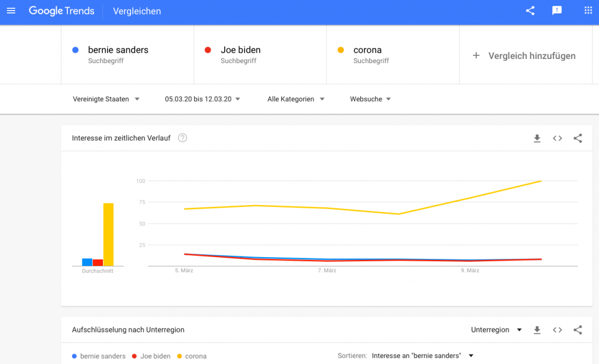Open the feedback icon in header
Image resolution: width=599 pixels, height=364 pixels.
[557, 11]
